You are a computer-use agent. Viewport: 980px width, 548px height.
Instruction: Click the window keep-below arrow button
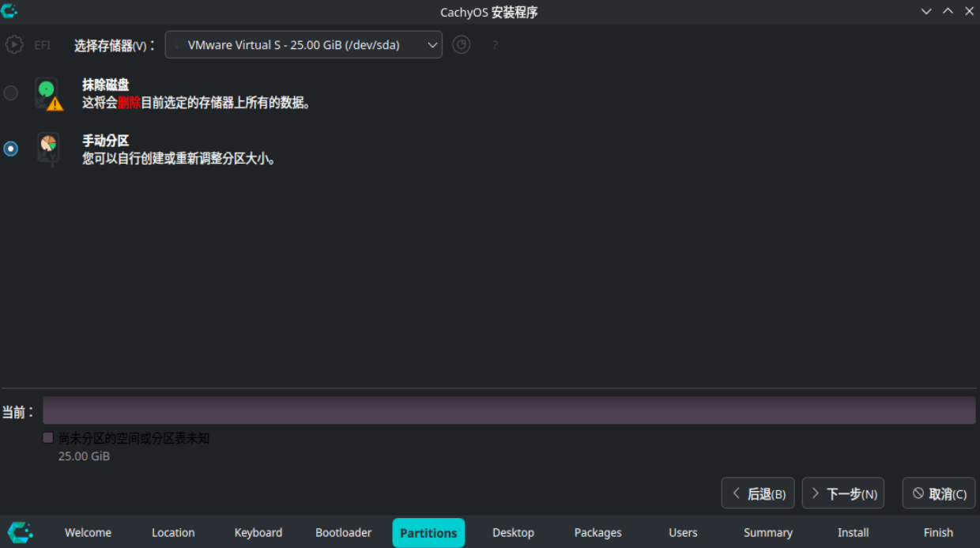click(x=926, y=11)
